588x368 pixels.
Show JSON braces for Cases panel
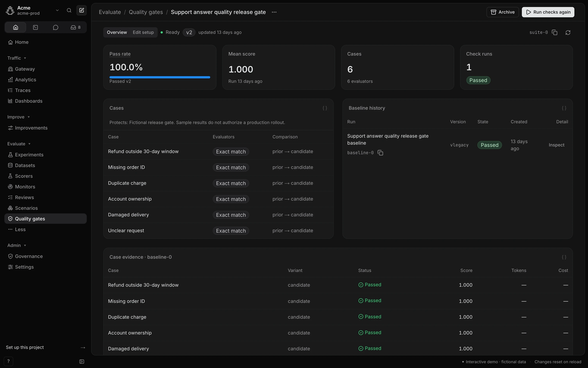pyautogui.click(x=325, y=108)
